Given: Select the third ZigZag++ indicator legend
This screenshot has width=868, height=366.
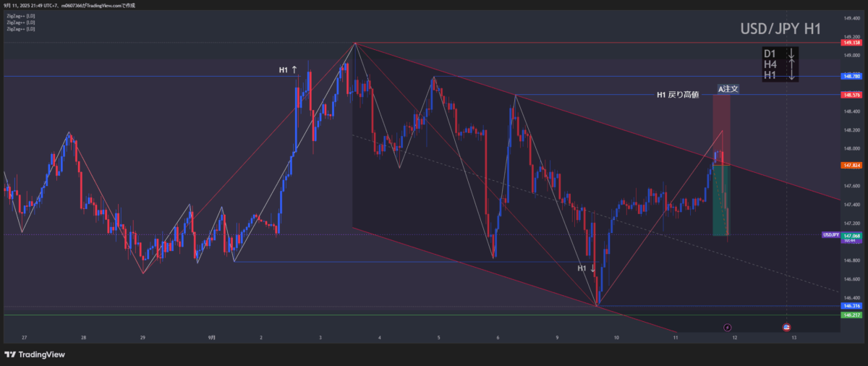Looking at the screenshot, I should pyautogui.click(x=20, y=30).
